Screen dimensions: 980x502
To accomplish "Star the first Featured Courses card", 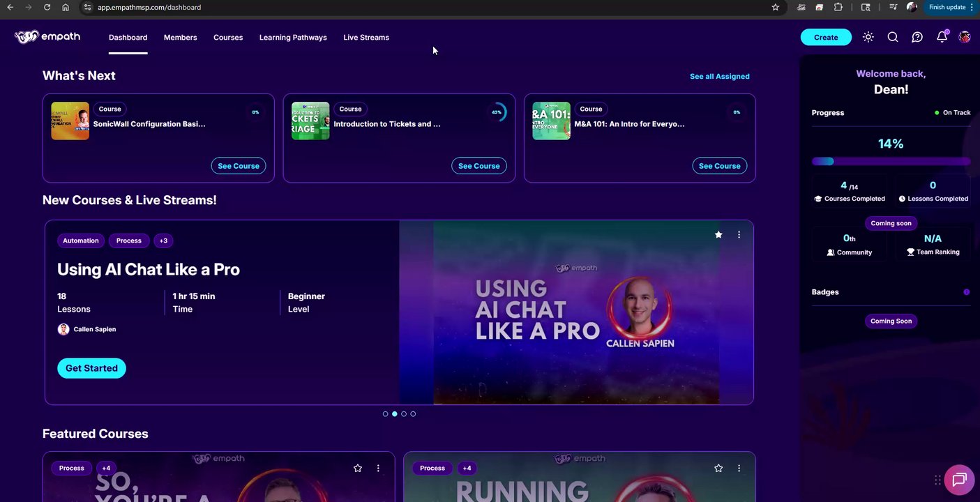I will click(358, 469).
